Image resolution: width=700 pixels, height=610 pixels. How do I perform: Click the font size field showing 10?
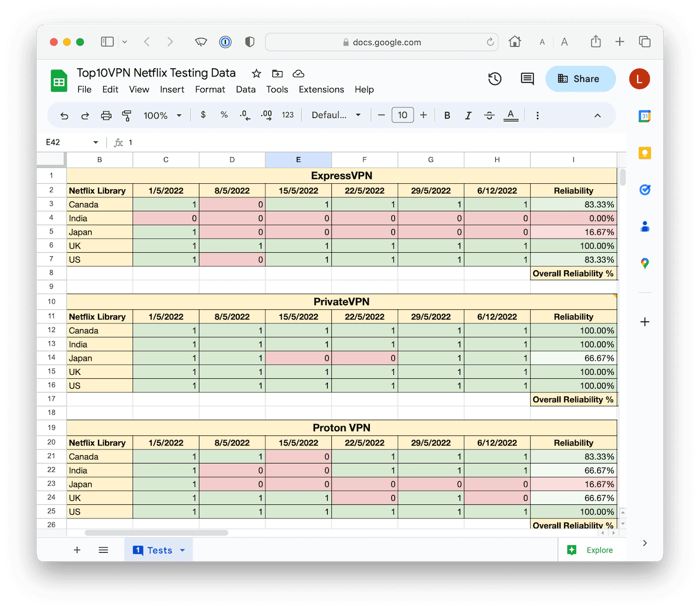(x=402, y=115)
